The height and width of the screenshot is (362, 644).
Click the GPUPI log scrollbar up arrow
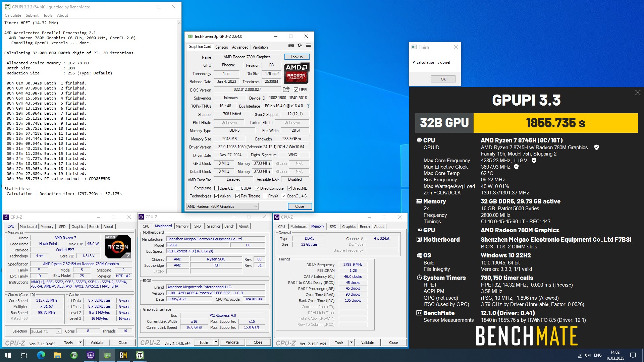[x=179, y=23]
